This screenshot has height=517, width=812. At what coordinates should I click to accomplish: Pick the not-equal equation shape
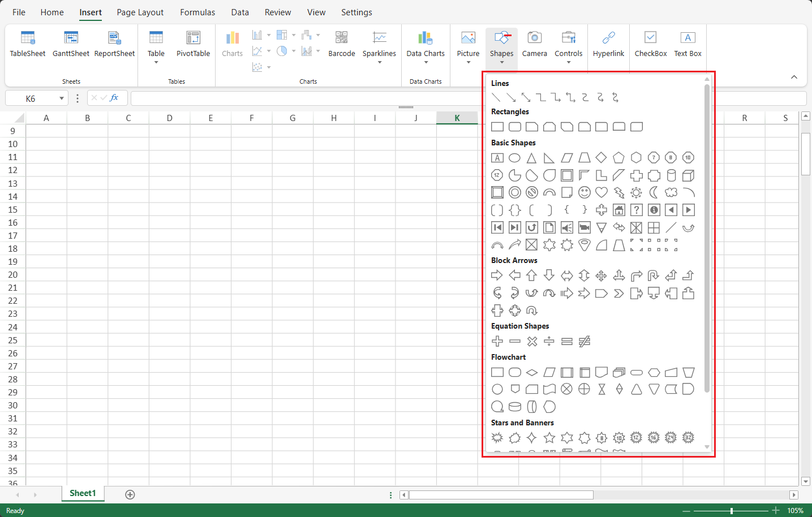(585, 341)
